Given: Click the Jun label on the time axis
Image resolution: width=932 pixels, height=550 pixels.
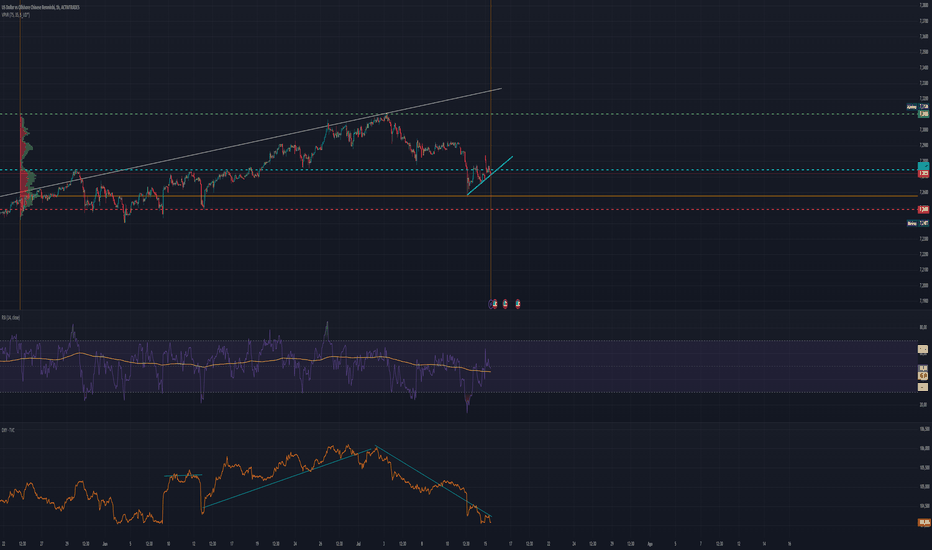Looking at the screenshot, I should point(105,543).
